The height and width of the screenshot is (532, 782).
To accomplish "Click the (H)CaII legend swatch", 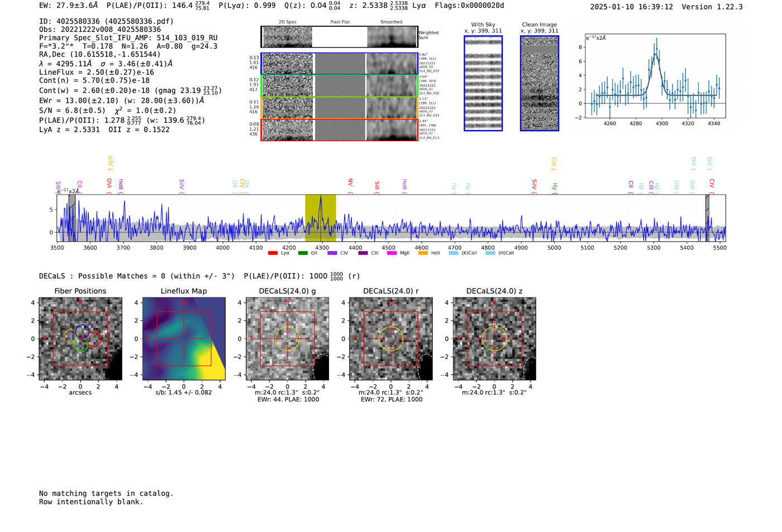I will (490, 253).
